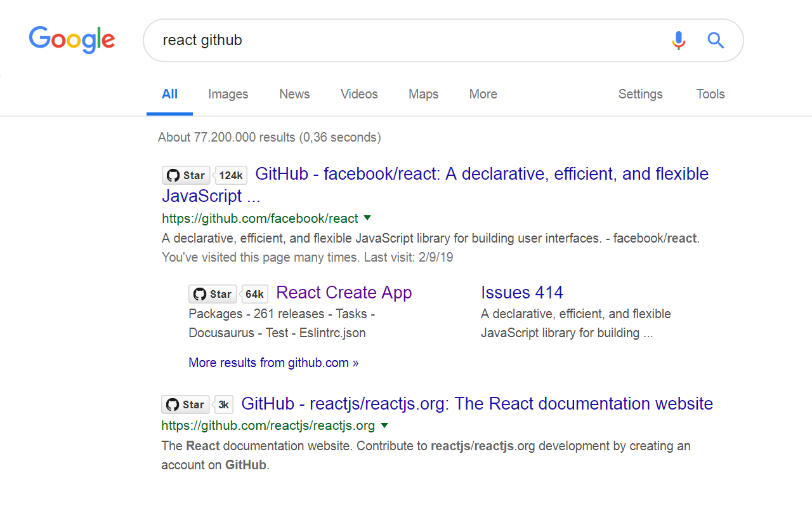Click the blue magnifying glass search icon
Viewport: 812px width, 508px height.
[x=716, y=41]
